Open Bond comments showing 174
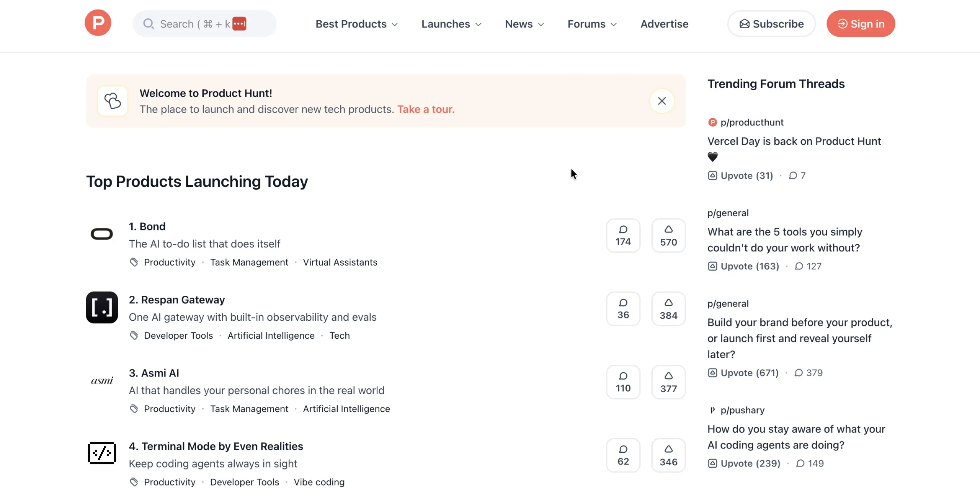Image resolution: width=980 pixels, height=499 pixels. (623, 235)
